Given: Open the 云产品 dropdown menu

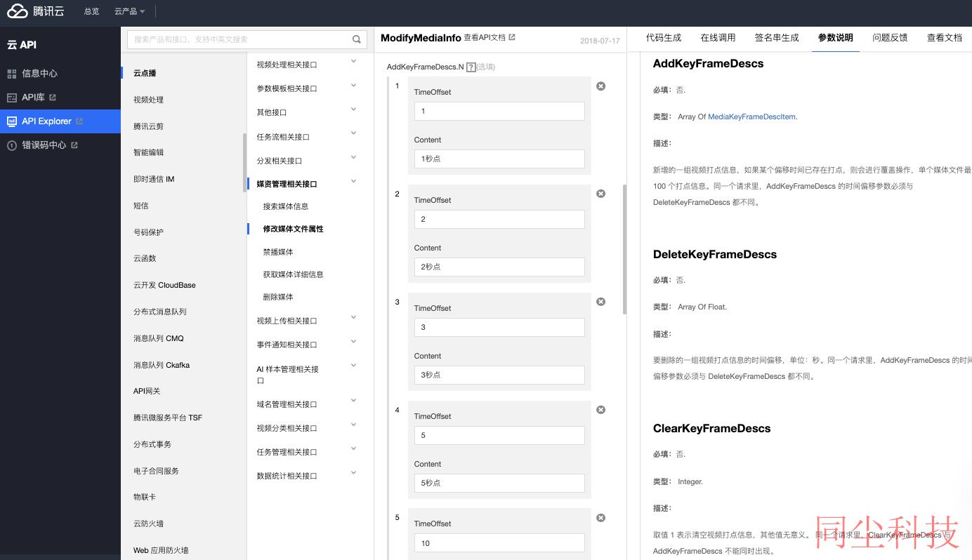Looking at the screenshot, I should 130,11.
